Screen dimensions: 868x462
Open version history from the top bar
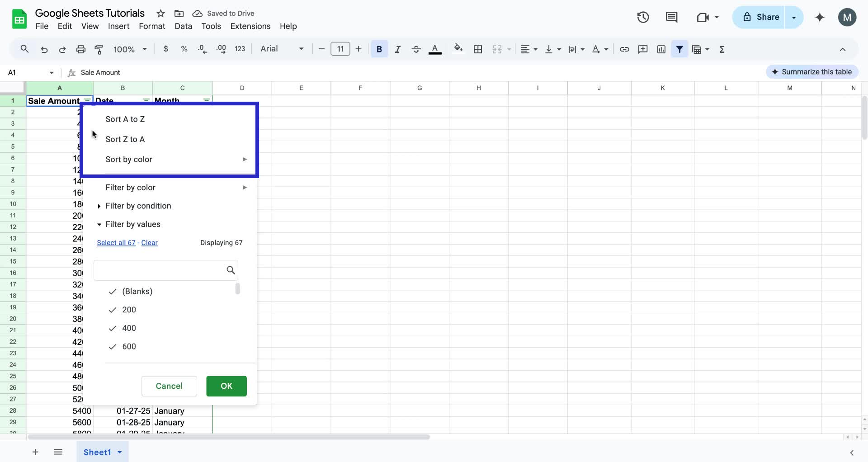click(642, 17)
